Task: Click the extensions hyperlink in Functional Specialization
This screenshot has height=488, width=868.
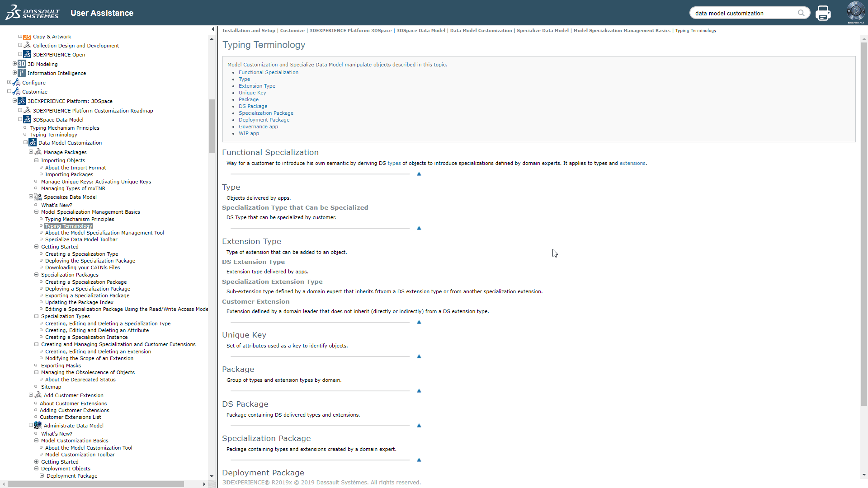Action: 632,163
